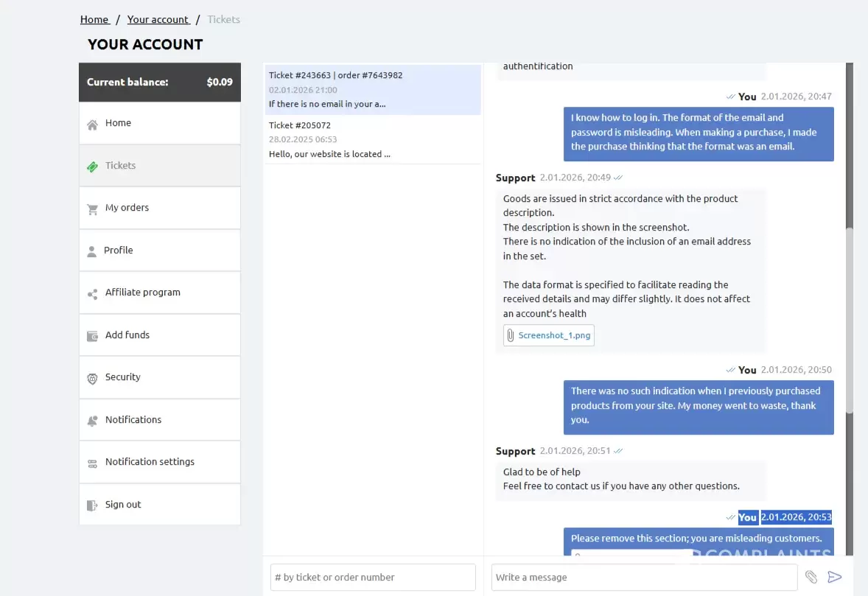Click the Add funds wallet icon
This screenshot has width=868, height=596.
[x=92, y=336]
